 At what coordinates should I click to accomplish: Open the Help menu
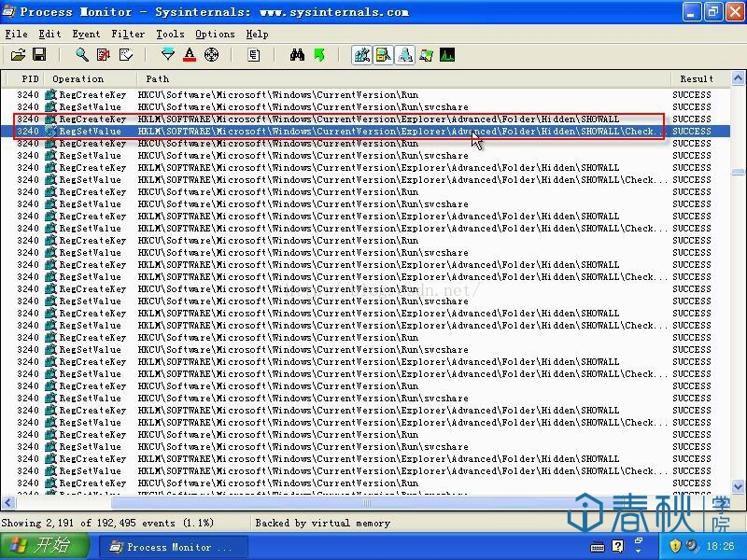click(258, 34)
